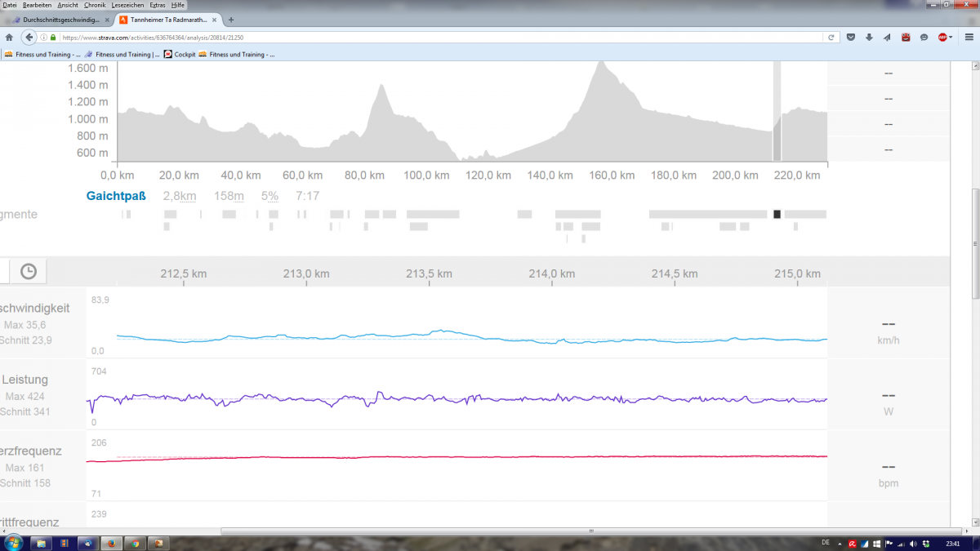Screen dimensions: 980x551
Task: Click the URL address bar
Action: pos(441,38)
